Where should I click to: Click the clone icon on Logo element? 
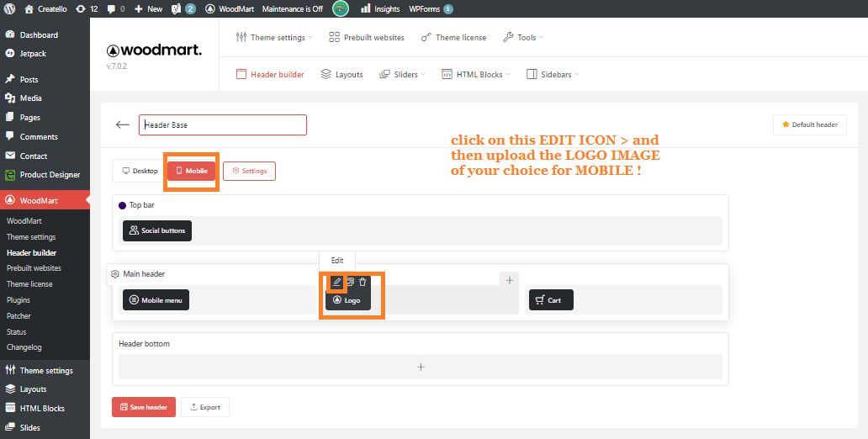click(350, 282)
